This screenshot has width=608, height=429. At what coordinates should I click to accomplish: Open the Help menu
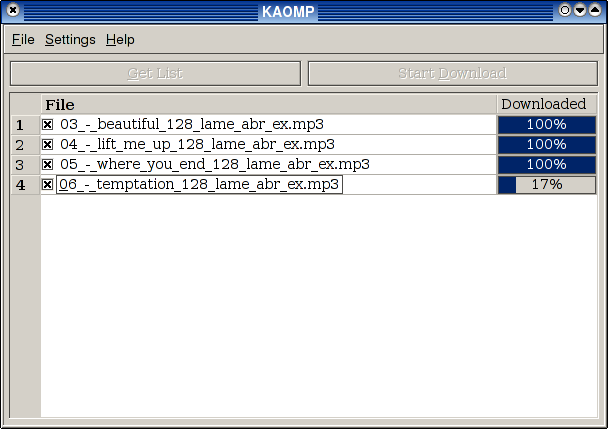[120, 40]
